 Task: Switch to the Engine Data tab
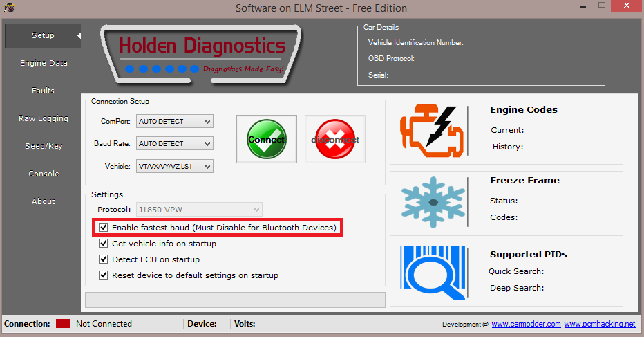[44, 63]
